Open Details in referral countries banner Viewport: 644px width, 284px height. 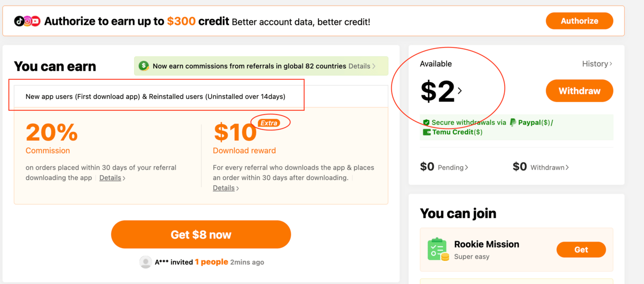pyautogui.click(x=362, y=66)
